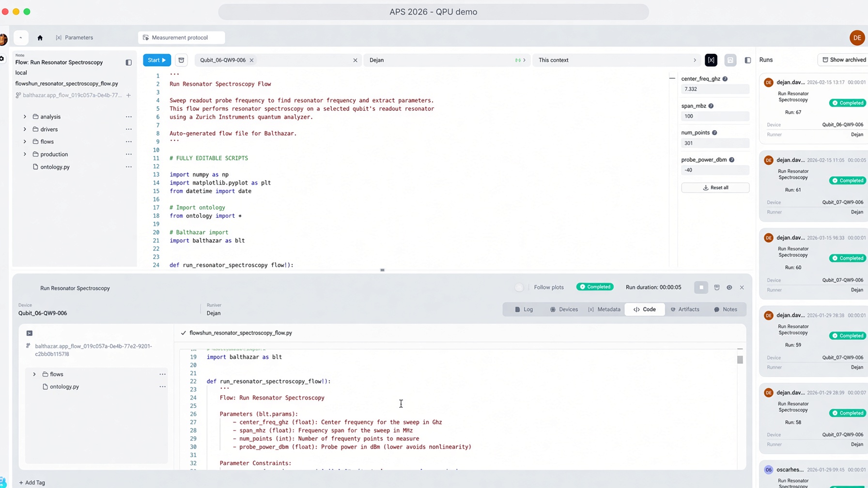Select the Code tab

tap(645, 309)
